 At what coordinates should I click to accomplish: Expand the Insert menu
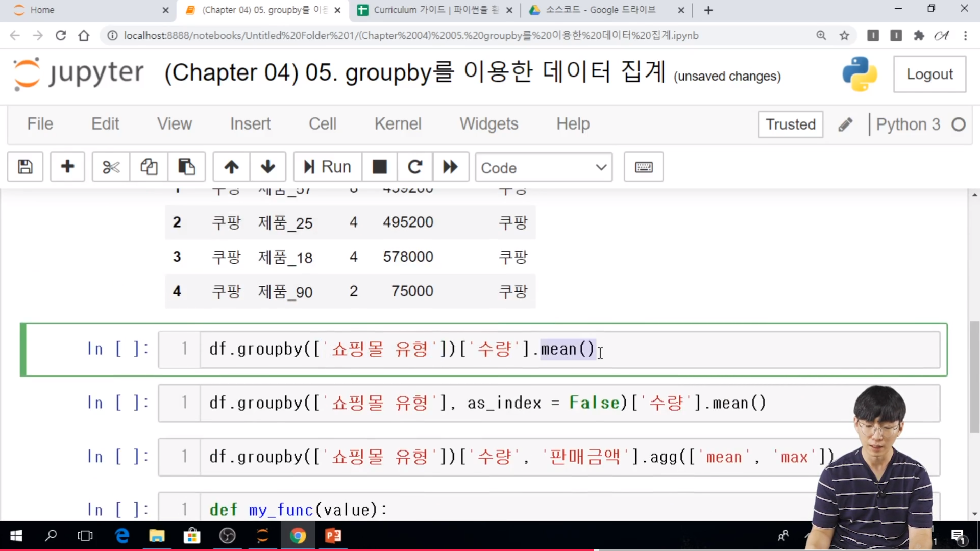(250, 123)
